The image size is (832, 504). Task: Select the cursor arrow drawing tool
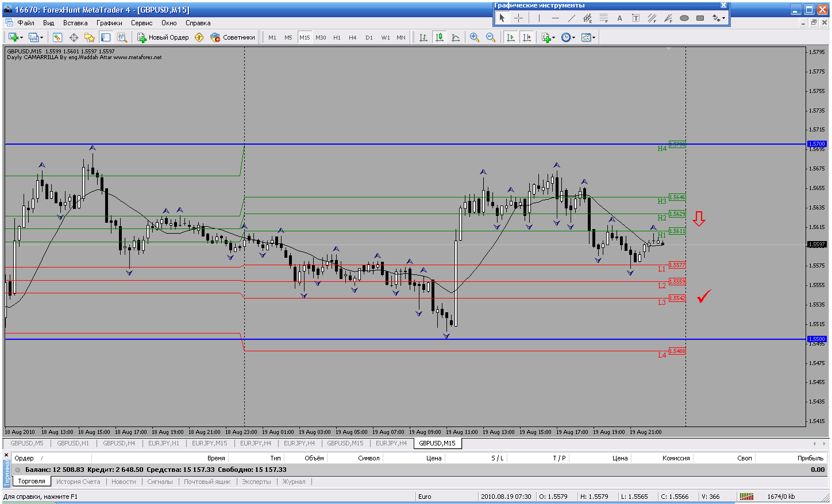pos(502,18)
